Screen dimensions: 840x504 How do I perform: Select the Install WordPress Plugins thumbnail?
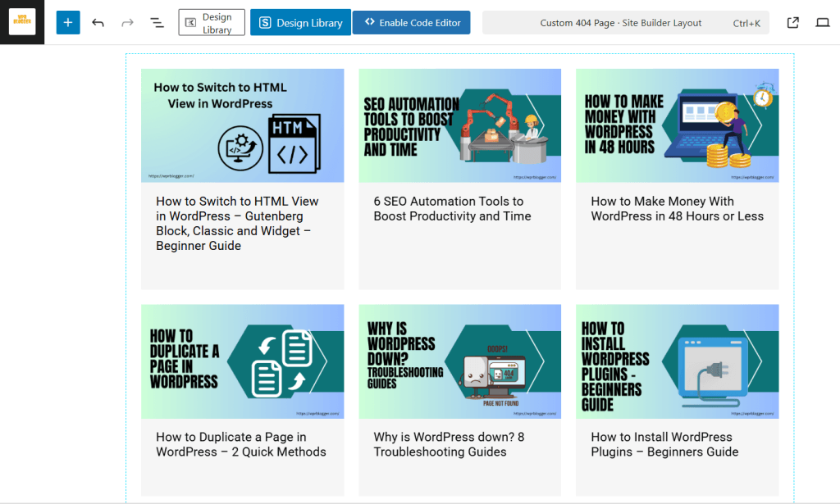click(677, 361)
